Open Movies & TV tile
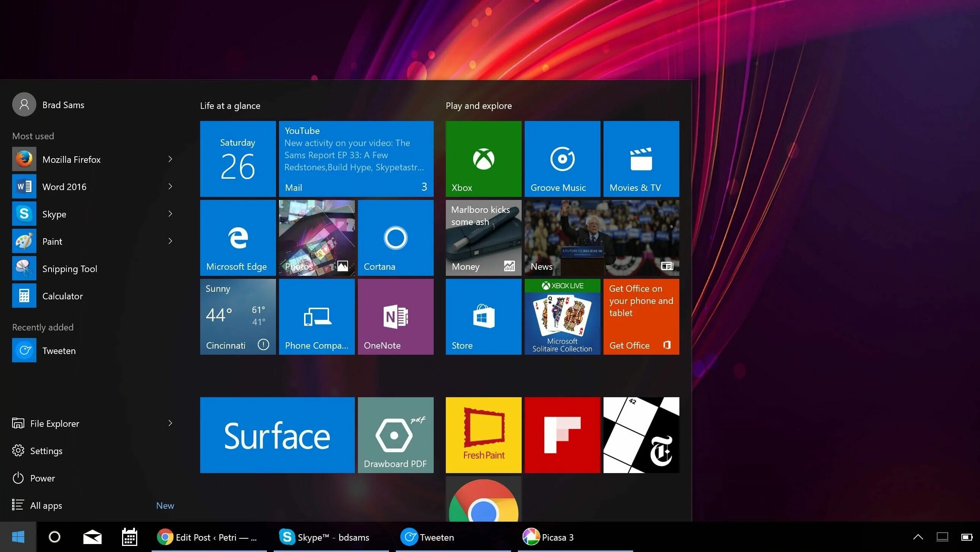This screenshot has width=980, height=552. (x=641, y=159)
